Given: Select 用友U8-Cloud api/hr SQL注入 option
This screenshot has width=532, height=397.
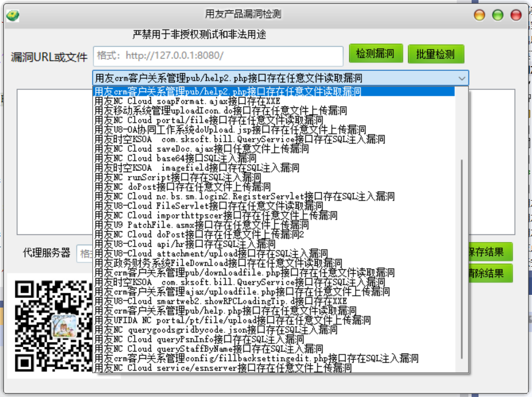Looking at the screenshot, I should (274, 244).
